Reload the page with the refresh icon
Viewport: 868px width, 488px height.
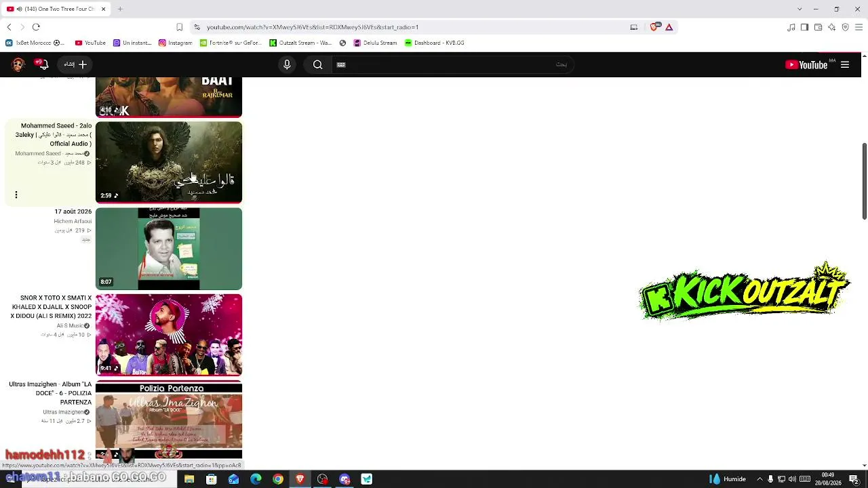click(36, 27)
